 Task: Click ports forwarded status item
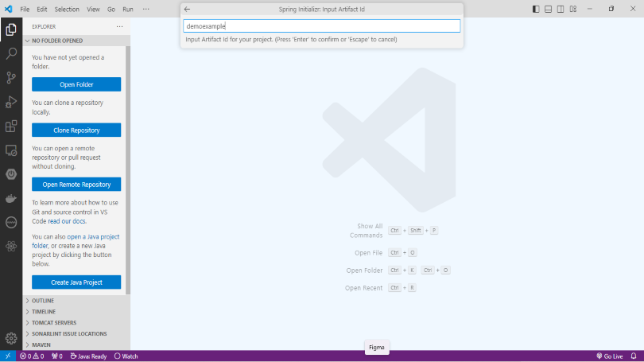(x=57, y=356)
